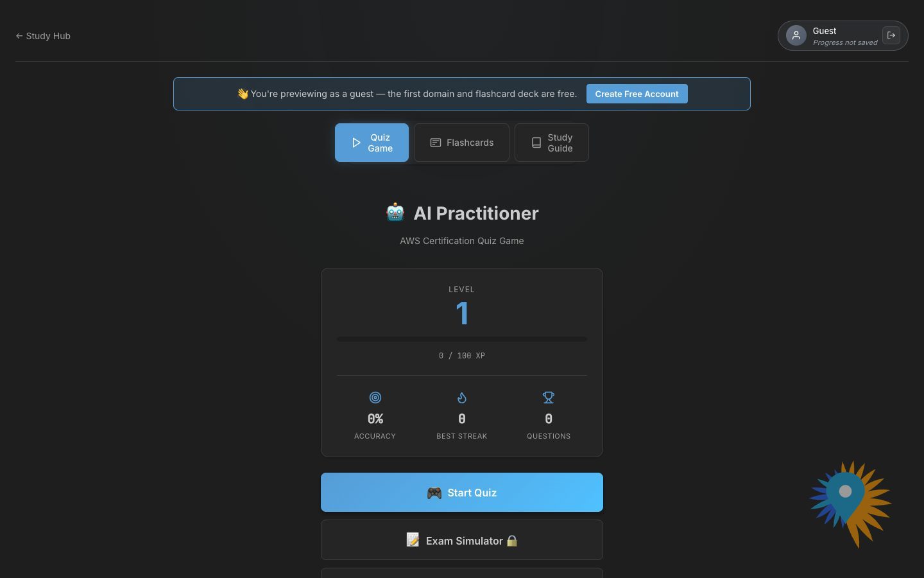Image resolution: width=924 pixels, height=578 pixels.
Task: Click the best streak flame icon
Action: (462, 398)
